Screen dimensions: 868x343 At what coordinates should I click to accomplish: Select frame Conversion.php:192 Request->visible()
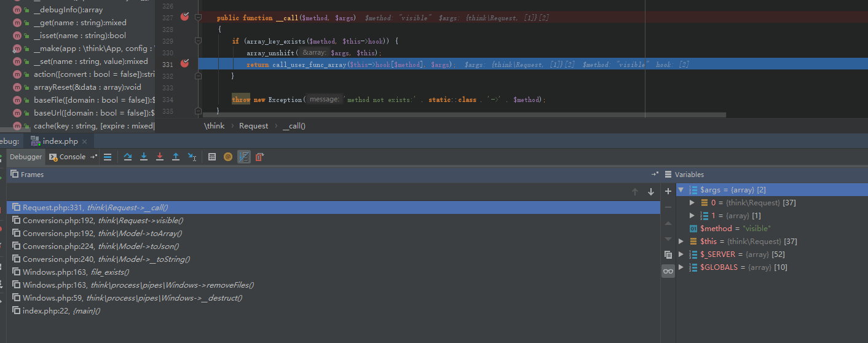[x=333, y=221]
